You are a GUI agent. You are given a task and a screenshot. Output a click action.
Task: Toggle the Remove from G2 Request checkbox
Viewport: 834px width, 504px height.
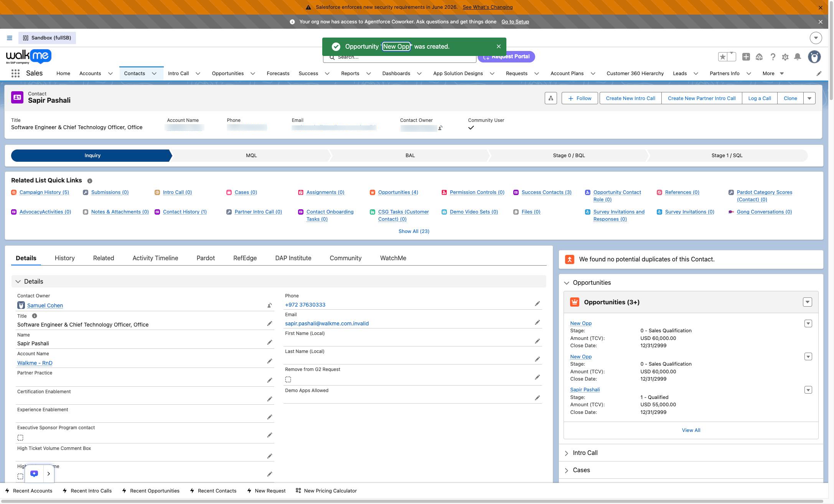pyautogui.click(x=288, y=379)
